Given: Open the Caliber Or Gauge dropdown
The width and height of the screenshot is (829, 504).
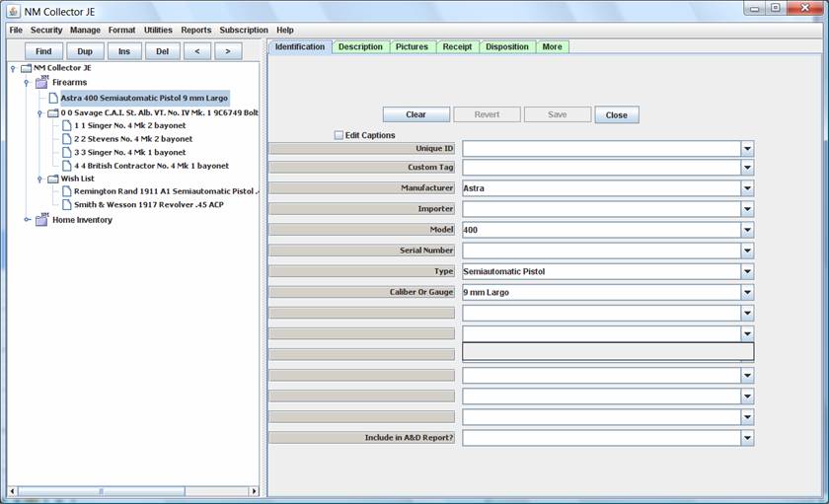Looking at the screenshot, I should tap(747, 293).
